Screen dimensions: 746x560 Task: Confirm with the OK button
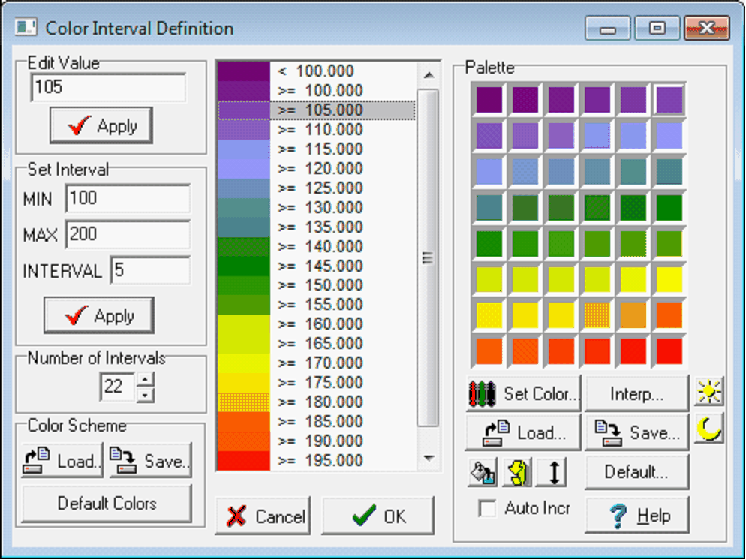(378, 516)
